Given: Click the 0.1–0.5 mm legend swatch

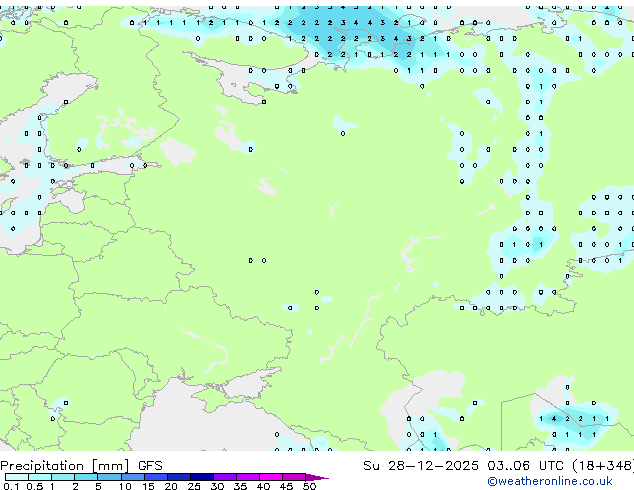Looking at the screenshot, I should [17, 477].
